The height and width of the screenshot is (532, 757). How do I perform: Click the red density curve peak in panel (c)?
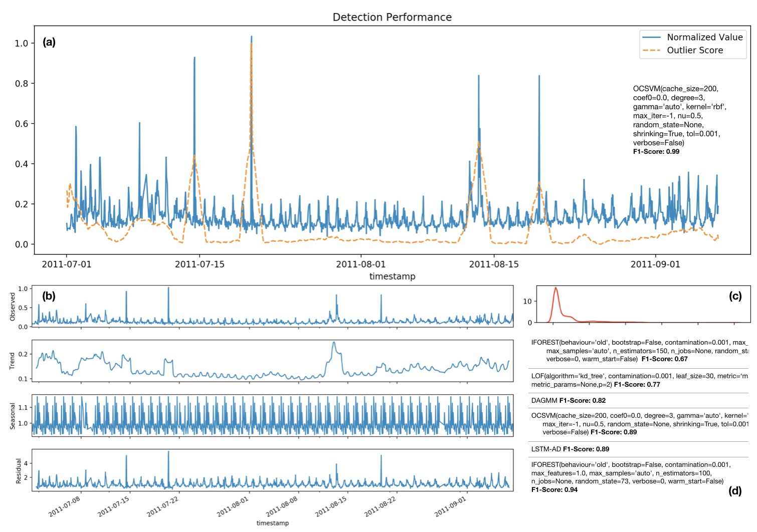(555, 288)
